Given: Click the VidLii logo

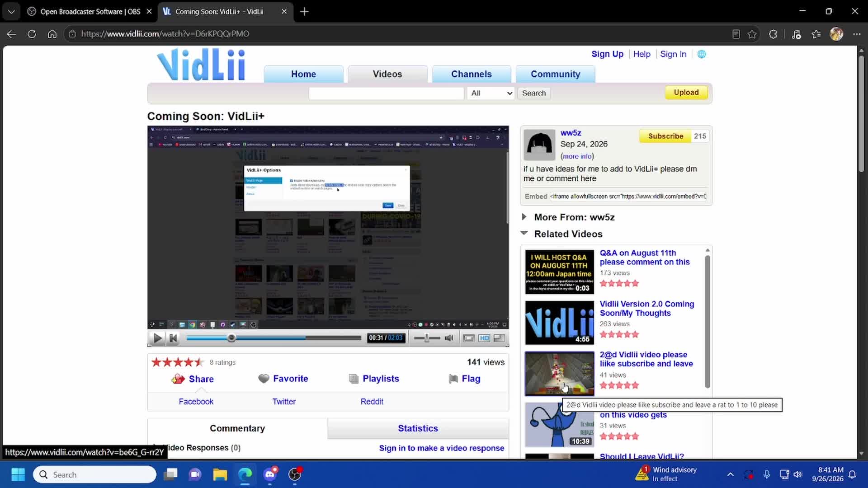Looking at the screenshot, I should click(x=201, y=65).
